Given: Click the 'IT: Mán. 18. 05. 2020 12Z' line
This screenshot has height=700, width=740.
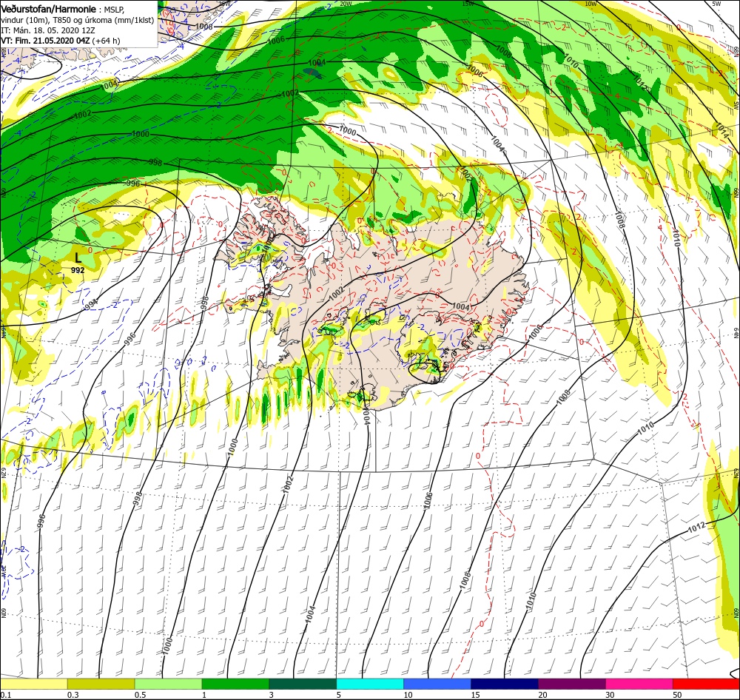Looking at the screenshot, I should pos(48,30).
